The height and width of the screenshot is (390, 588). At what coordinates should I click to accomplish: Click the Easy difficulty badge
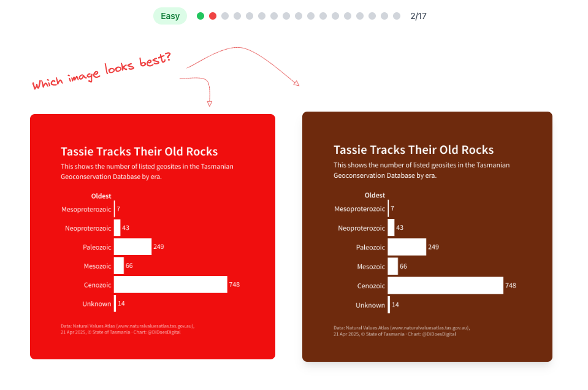[x=170, y=16]
